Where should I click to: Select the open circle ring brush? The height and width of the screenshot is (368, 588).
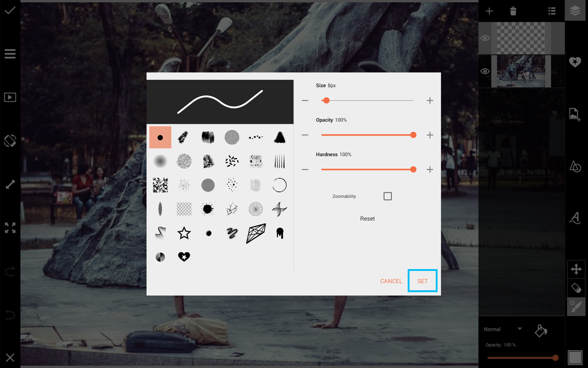(x=280, y=185)
